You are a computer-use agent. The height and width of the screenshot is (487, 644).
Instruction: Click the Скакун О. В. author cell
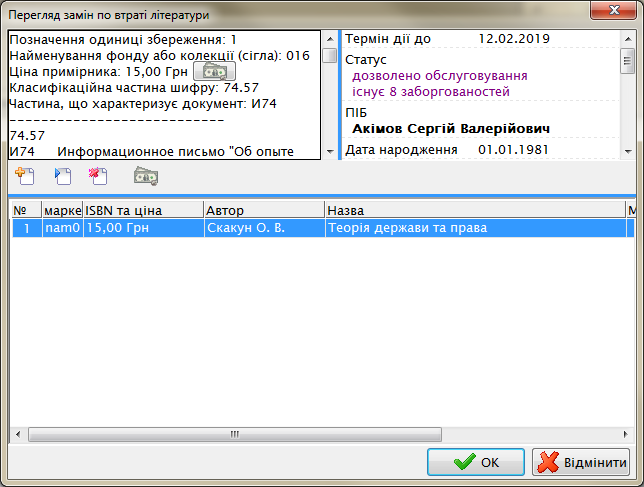pyautogui.click(x=263, y=228)
